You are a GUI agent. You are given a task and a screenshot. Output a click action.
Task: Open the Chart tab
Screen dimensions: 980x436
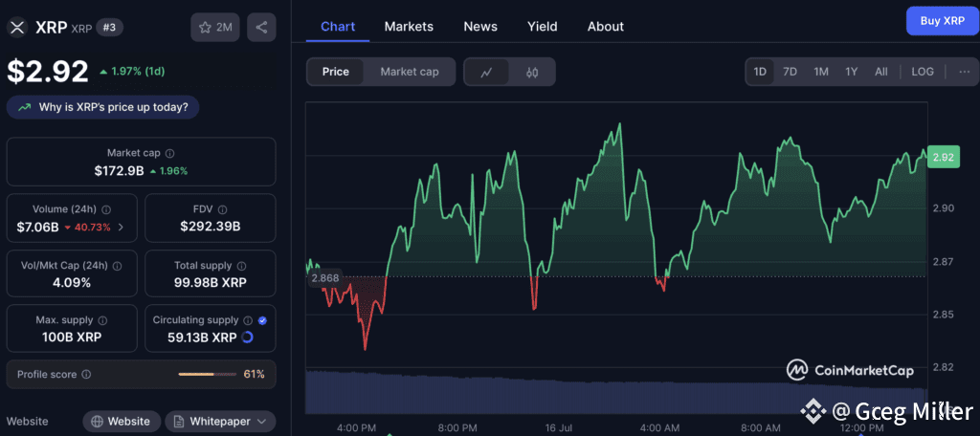338,26
